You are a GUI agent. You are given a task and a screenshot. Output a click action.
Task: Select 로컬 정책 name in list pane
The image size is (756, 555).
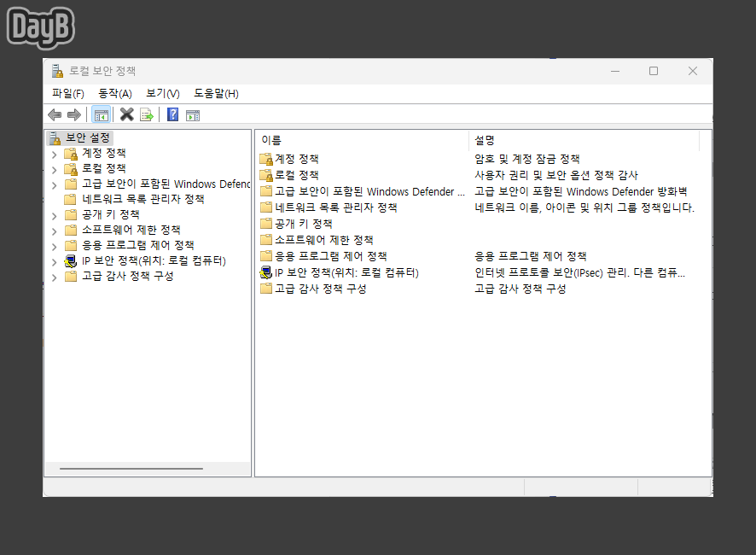coord(297,175)
